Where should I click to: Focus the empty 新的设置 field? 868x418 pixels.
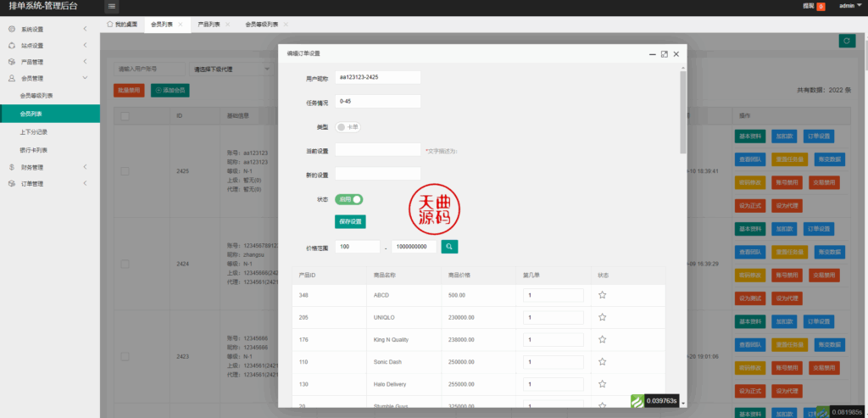click(378, 174)
